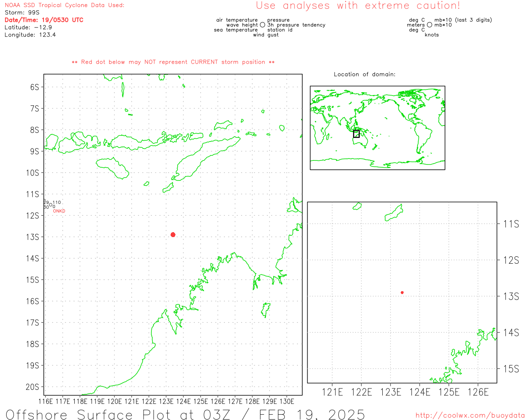This screenshot has width=525, height=420.
Task: Click the small red dot in the zoomed inset map
Action: [x=402, y=292]
